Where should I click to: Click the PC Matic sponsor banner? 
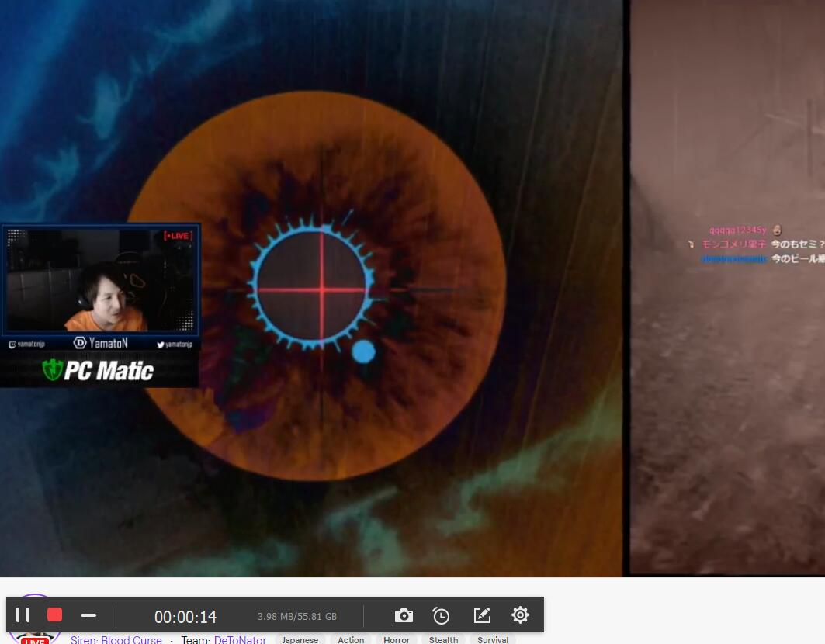(99, 370)
